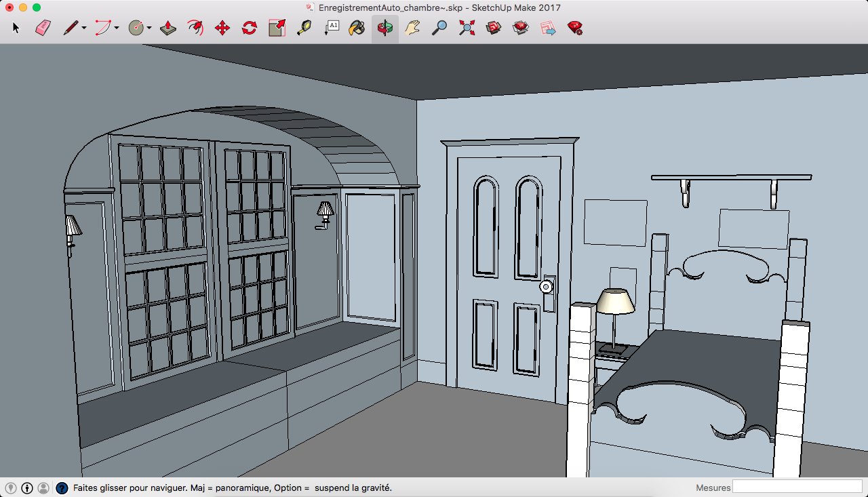This screenshot has height=497, width=868.
Task: Click the model credits info icon
Action: (27, 488)
